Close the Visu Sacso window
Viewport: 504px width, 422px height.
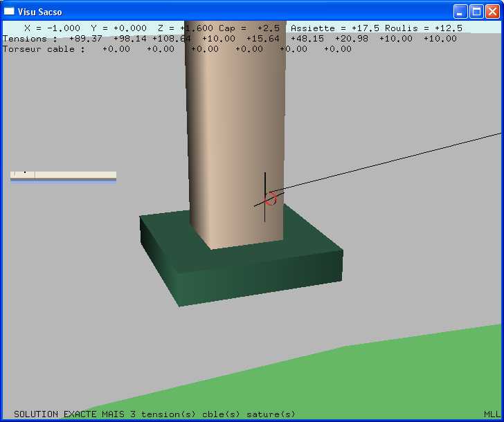(x=492, y=11)
